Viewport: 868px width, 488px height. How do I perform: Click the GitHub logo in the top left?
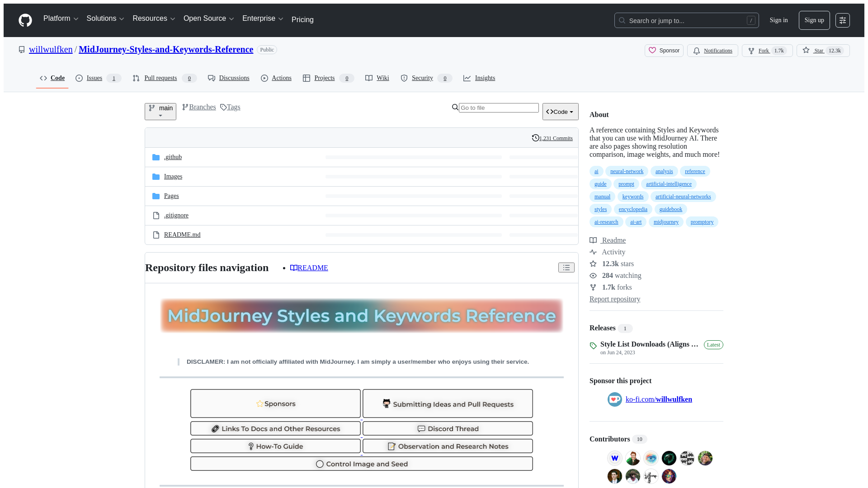[25, 20]
